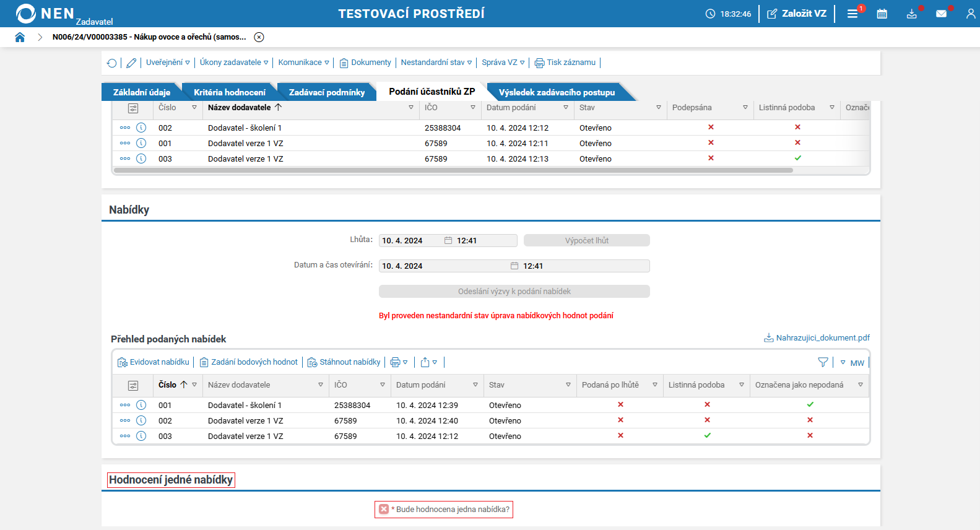Switch to Základní údaje tab
This screenshot has width=980, height=530.
(x=141, y=92)
